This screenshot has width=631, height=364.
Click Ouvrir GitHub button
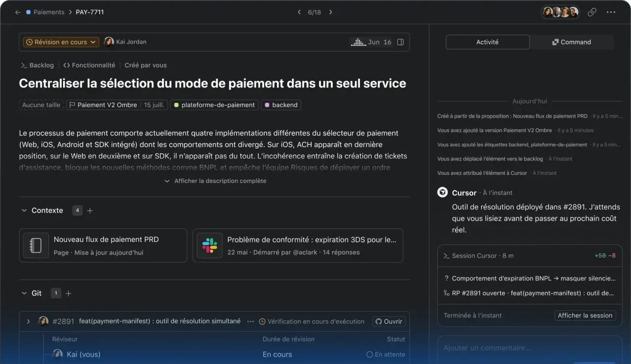(x=389, y=321)
